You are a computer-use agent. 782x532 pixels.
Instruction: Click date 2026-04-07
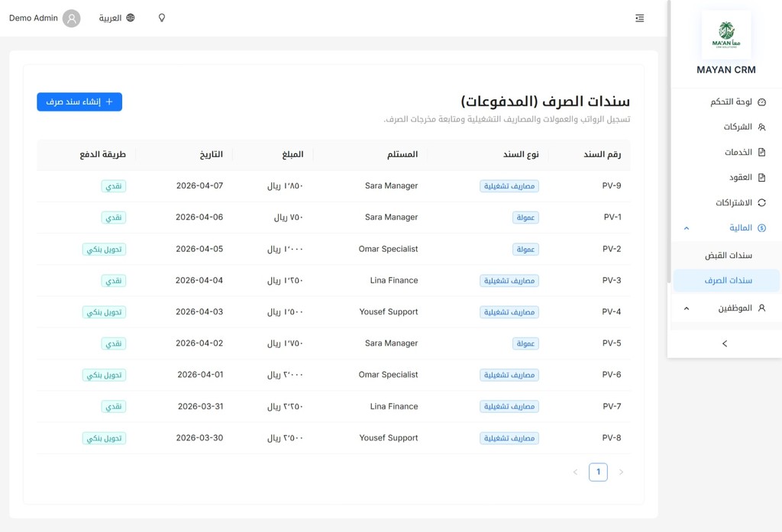point(199,185)
